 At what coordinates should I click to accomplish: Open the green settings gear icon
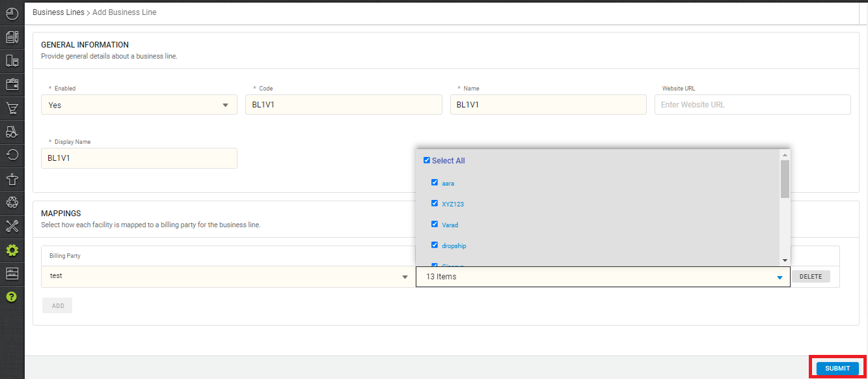(12, 250)
